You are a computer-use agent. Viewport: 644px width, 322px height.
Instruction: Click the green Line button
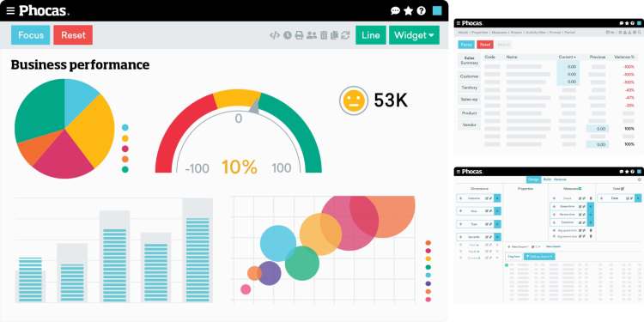371,35
